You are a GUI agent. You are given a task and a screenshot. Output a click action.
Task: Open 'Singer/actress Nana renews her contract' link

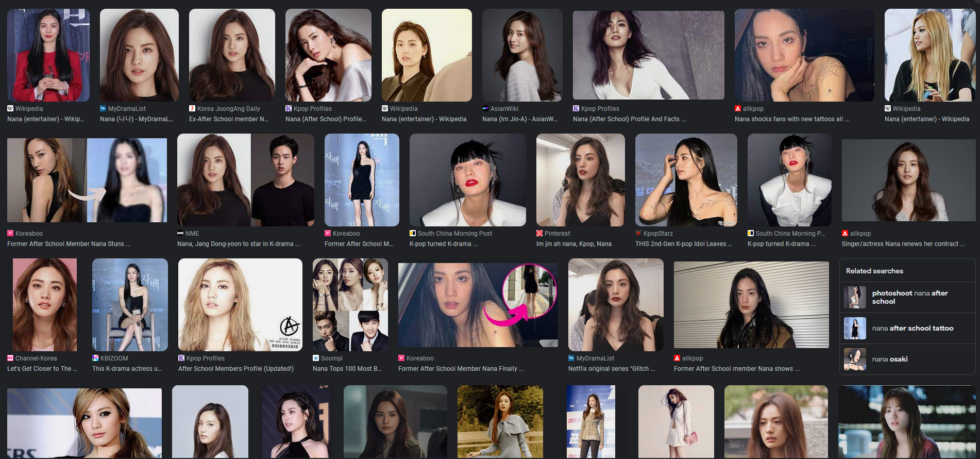pyautogui.click(x=903, y=244)
